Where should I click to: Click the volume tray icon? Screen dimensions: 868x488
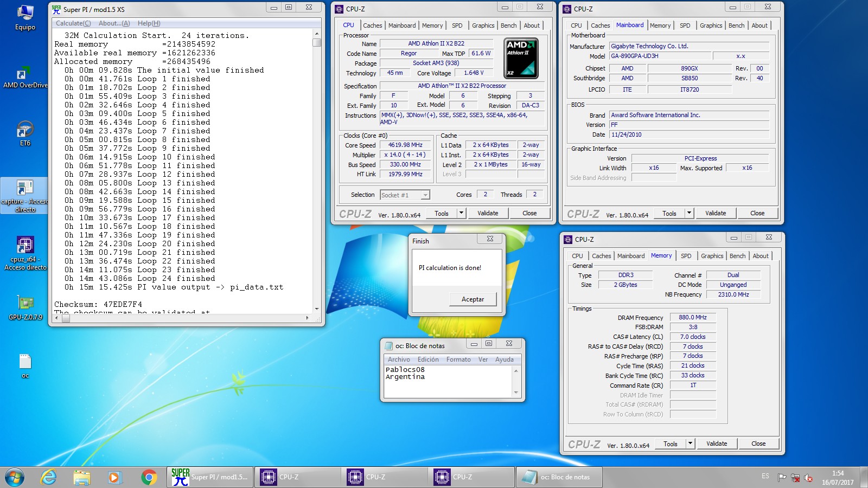[x=808, y=478]
